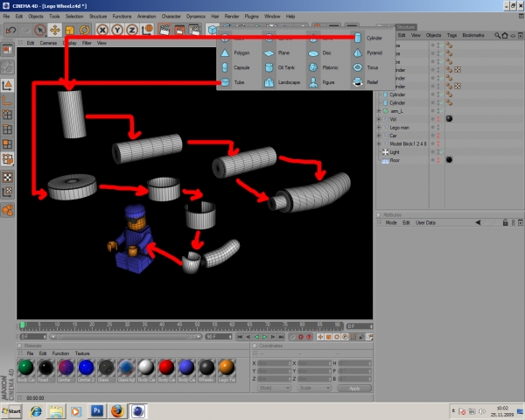Expand Model Brick1 2 4 8 item
Screen dimensions: 525x420
379,143
